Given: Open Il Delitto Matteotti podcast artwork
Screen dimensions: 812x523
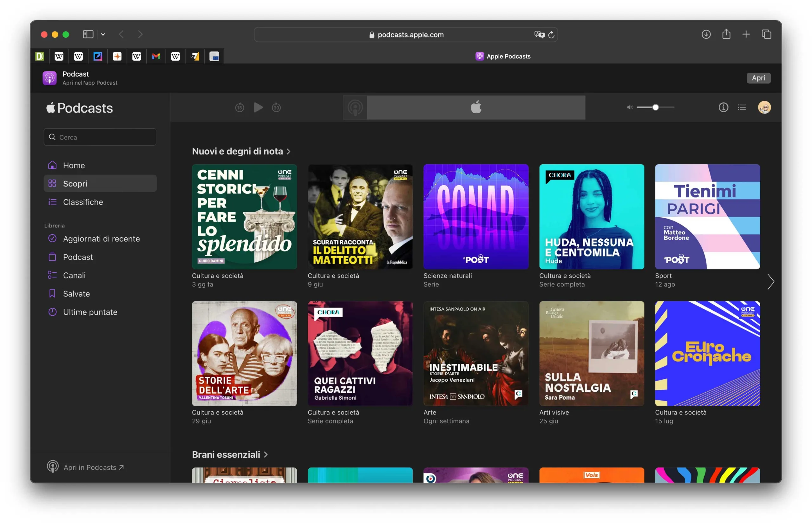Looking at the screenshot, I should coord(360,217).
